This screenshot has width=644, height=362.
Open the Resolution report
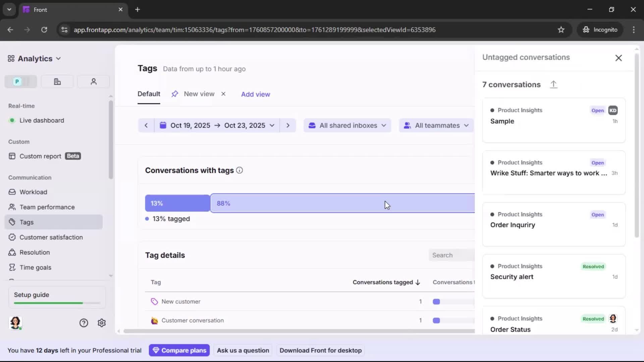pyautogui.click(x=34, y=252)
